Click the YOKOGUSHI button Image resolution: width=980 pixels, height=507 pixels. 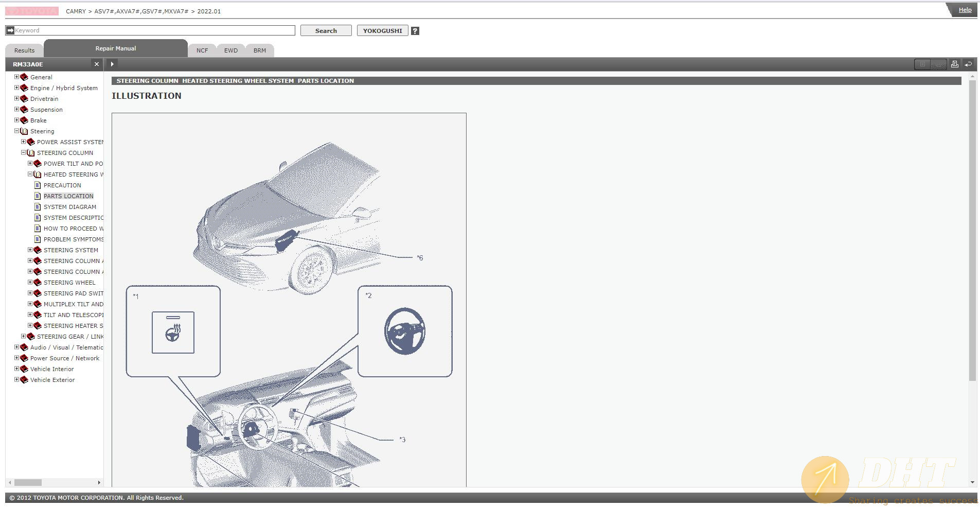pos(383,31)
